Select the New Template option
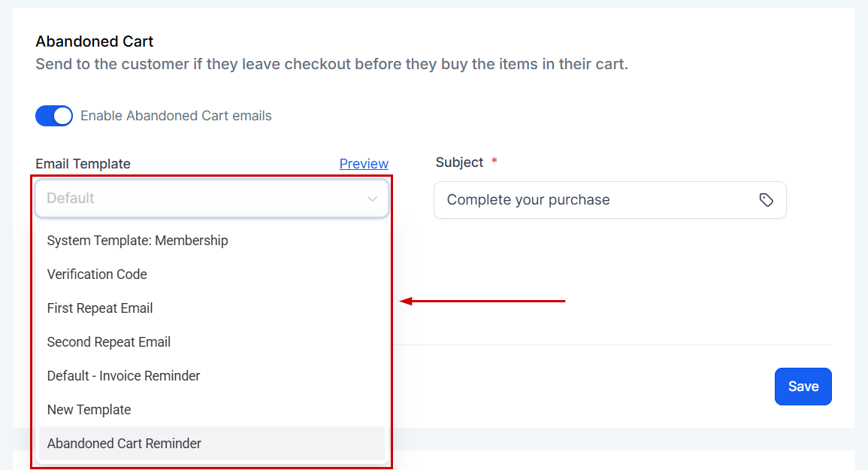 point(89,410)
